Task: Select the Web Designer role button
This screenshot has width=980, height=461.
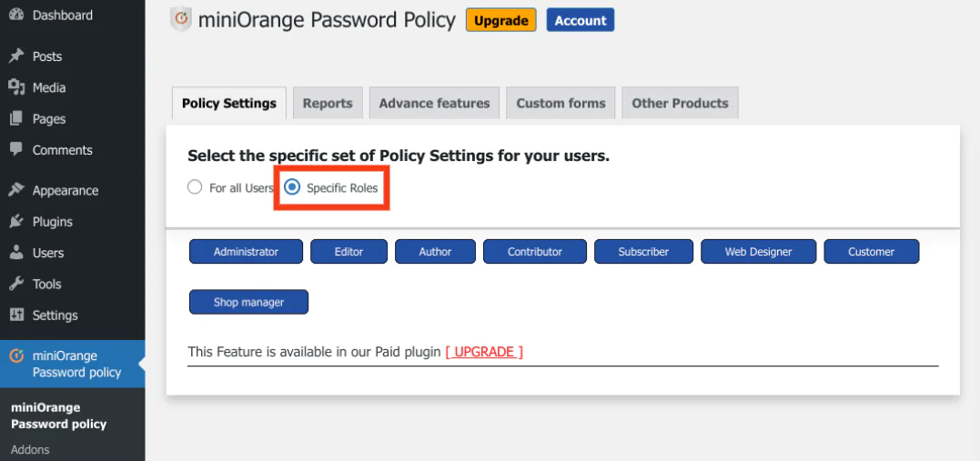Action: (759, 252)
